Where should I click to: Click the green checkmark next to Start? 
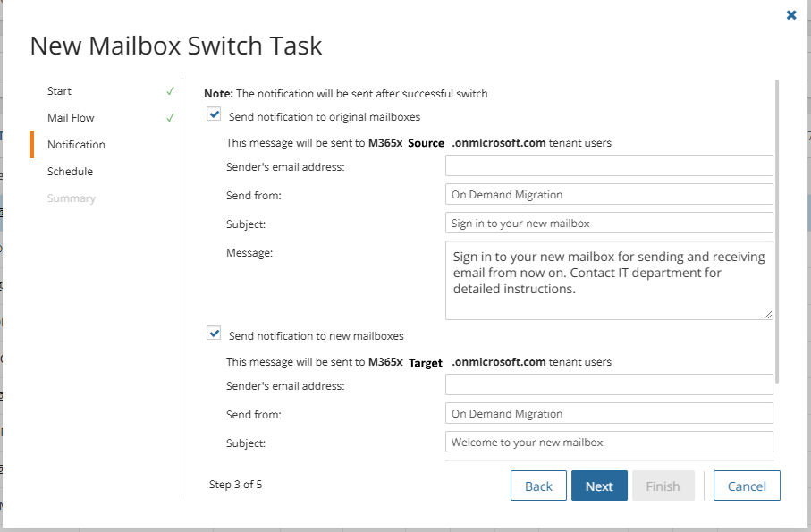point(170,91)
